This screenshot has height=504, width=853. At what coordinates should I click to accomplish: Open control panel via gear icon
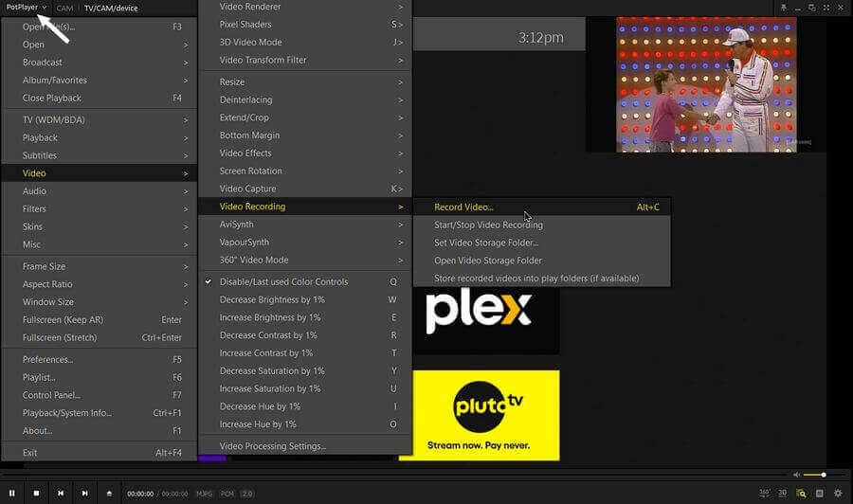838,493
